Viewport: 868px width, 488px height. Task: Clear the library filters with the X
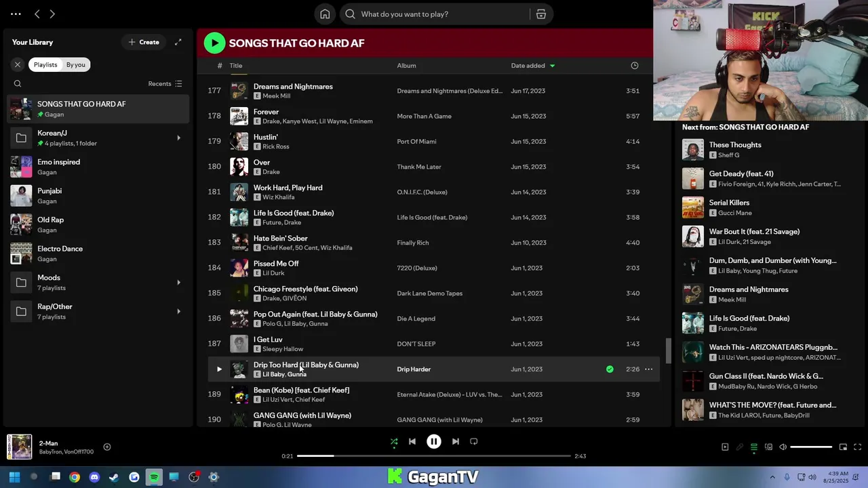pyautogui.click(x=18, y=64)
